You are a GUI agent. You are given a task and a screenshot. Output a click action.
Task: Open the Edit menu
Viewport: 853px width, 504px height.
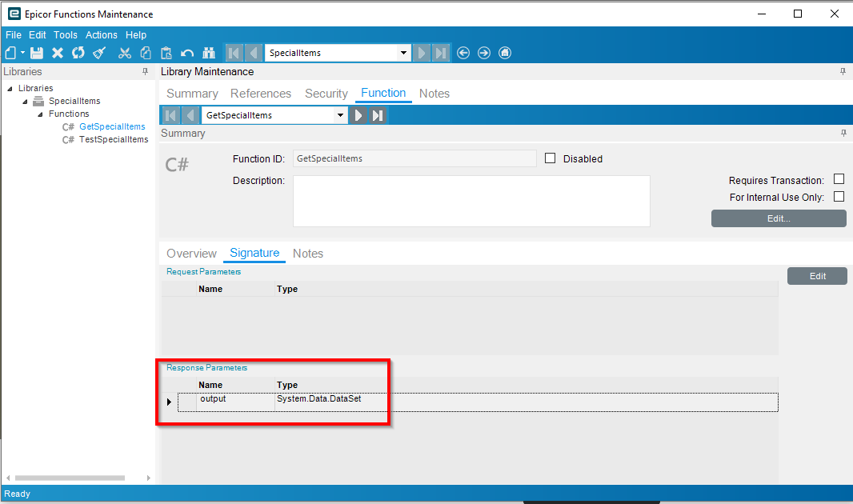pos(38,34)
